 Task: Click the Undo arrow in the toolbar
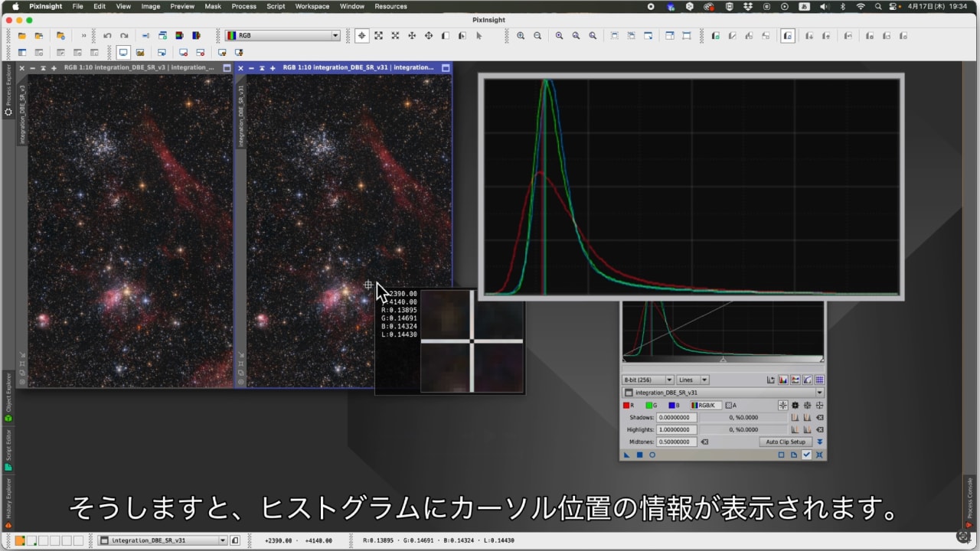[107, 36]
